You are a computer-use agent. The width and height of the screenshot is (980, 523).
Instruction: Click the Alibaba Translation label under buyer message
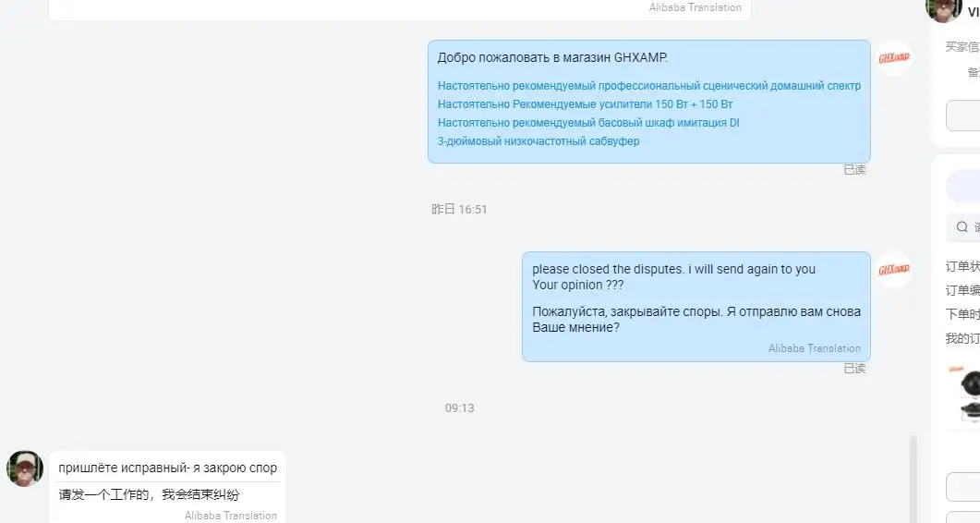[x=231, y=516]
